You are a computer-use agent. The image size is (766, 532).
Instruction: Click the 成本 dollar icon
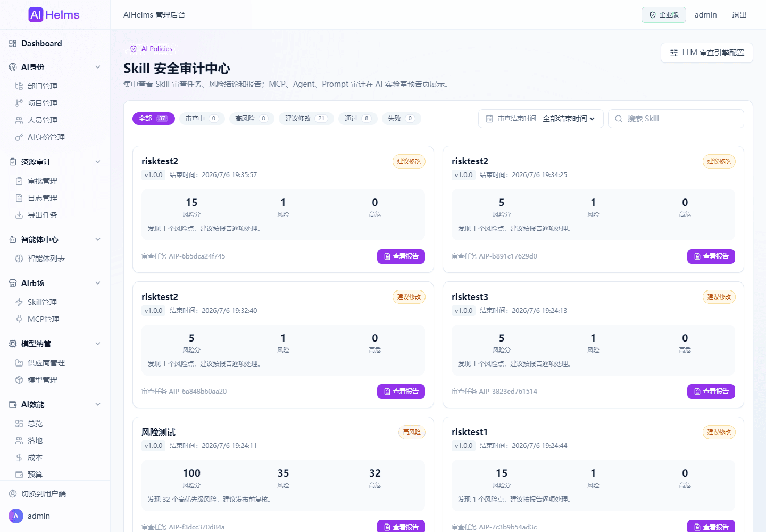point(19,458)
